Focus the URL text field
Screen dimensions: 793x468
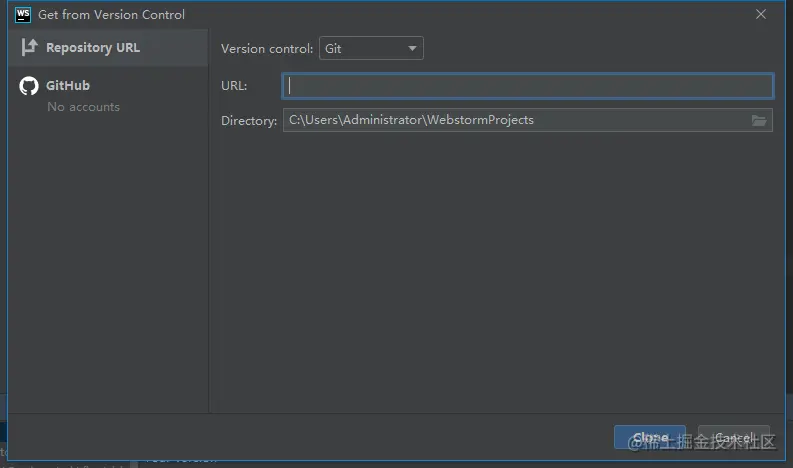(x=527, y=85)
